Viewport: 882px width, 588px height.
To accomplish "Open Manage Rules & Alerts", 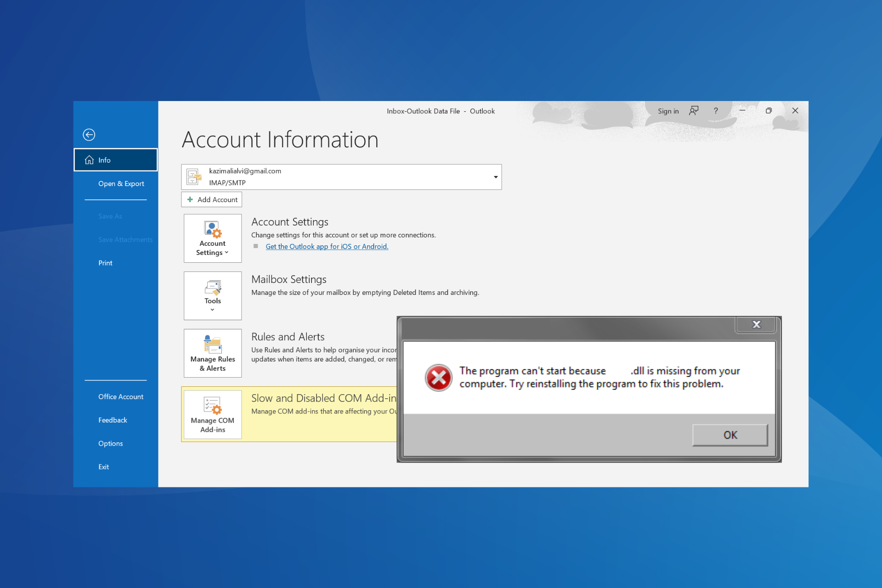I will [212, 353].
